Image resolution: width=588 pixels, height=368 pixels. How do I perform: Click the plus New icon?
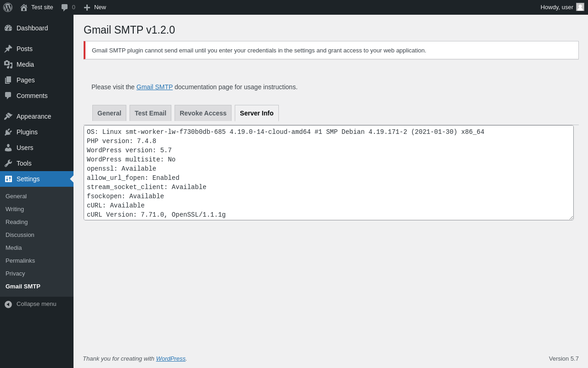point(87,7)
